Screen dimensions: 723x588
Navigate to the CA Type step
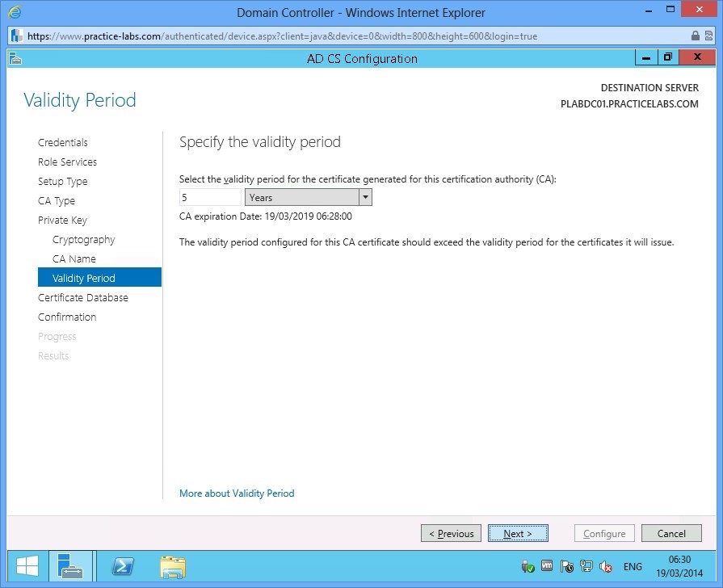click(56, 200)
